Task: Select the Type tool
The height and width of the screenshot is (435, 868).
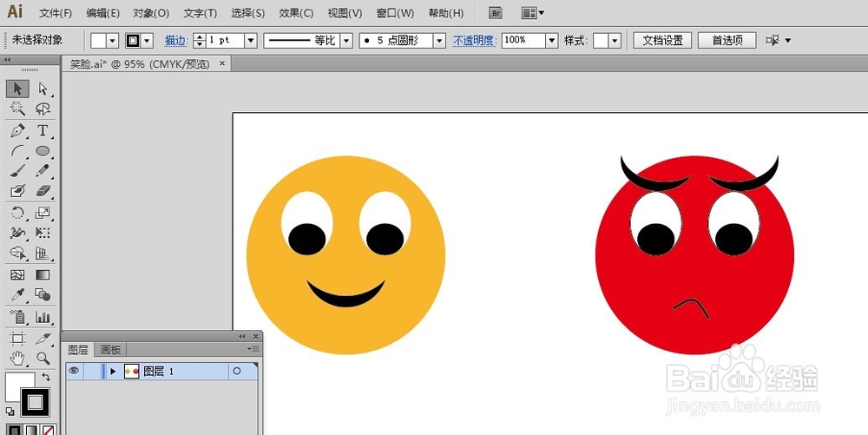Action: [x=43, y=130]
